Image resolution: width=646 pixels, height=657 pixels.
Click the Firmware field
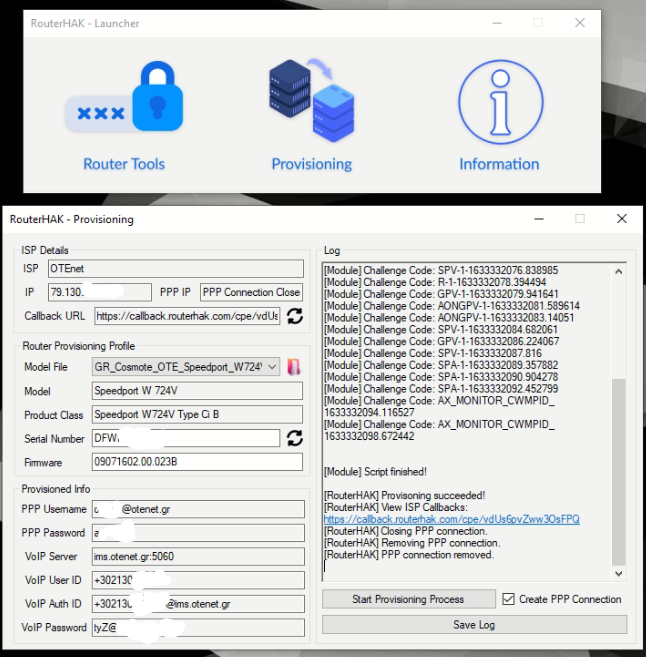197,462
